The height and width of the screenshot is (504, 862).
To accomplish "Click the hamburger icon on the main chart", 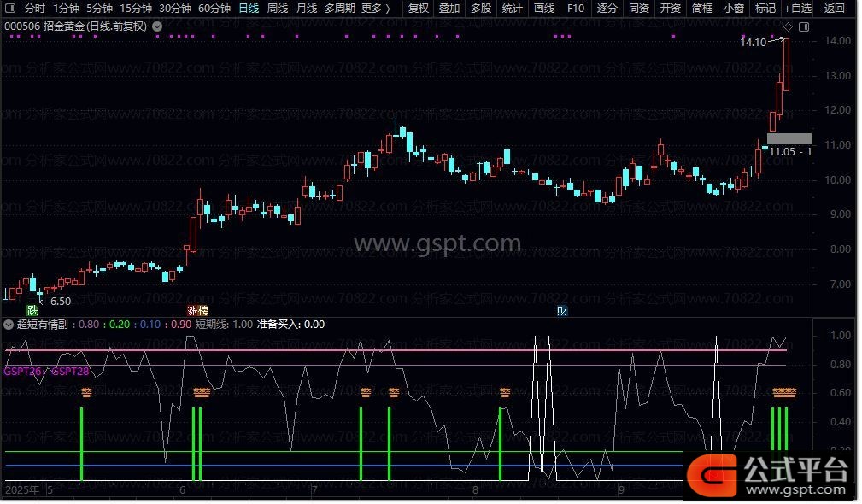I will pos(8,294).
